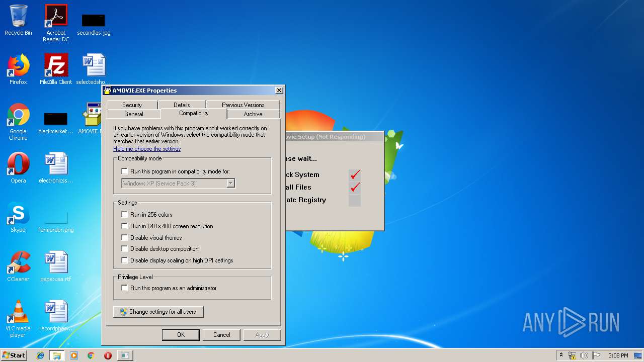The height and width of the screenshot is (362, 644).
Task: Switch to the Archive tab
Action: point(253,114)
